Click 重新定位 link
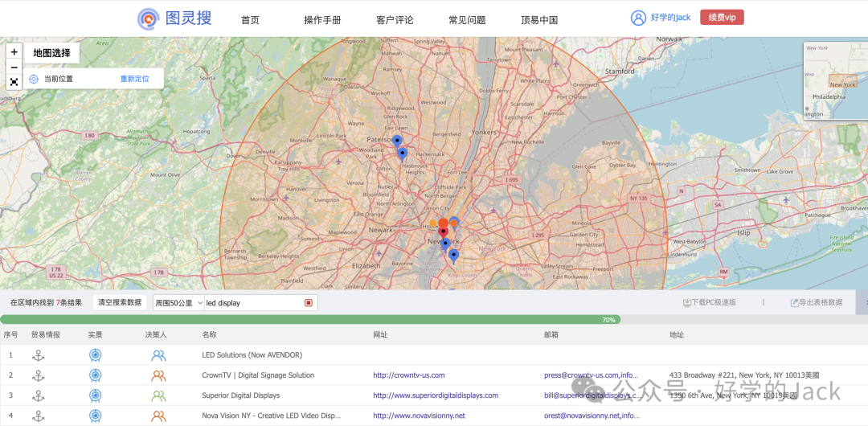This screenshot has height=426, width=868. (135, 79)
